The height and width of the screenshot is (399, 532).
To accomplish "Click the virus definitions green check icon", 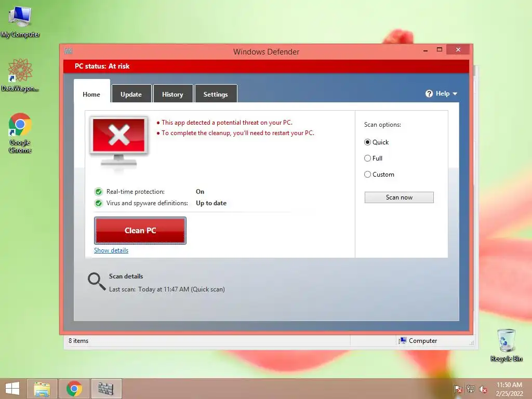I will click(x=98, y=203).
